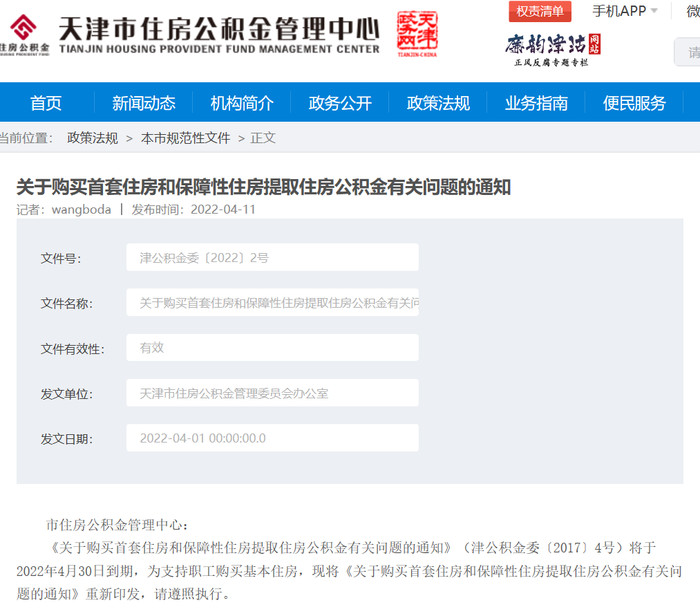Click the partially visible search box at top right
The image size is (700, 605).
tap(687, 52)
